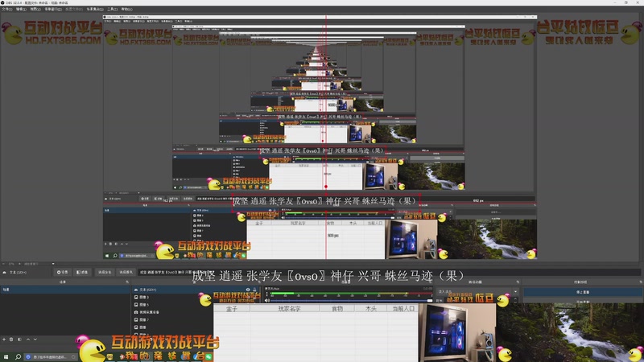This screenshot has height=362, width=644.
Task: Float the controls dock icon
Action: coord(641,282)
